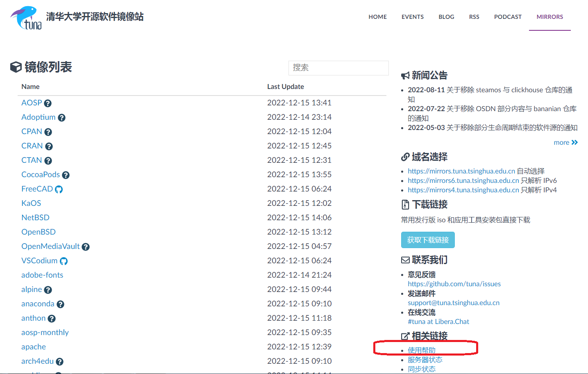
Task: Open the arch4edu help icon
Action: pyautogui.click(x=59, y=362)
